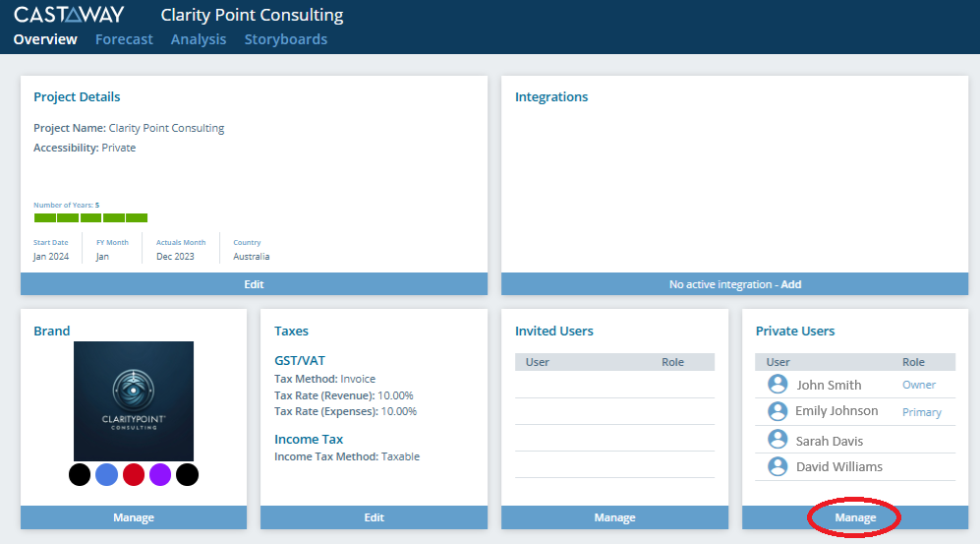Manage the Invited Users list
The image size is (980, 544).
[x=614, y=517]
